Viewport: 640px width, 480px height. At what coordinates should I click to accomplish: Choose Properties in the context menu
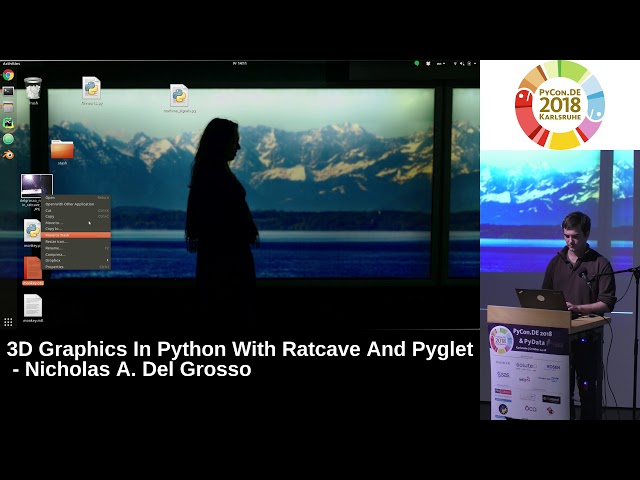pos(76,267)
